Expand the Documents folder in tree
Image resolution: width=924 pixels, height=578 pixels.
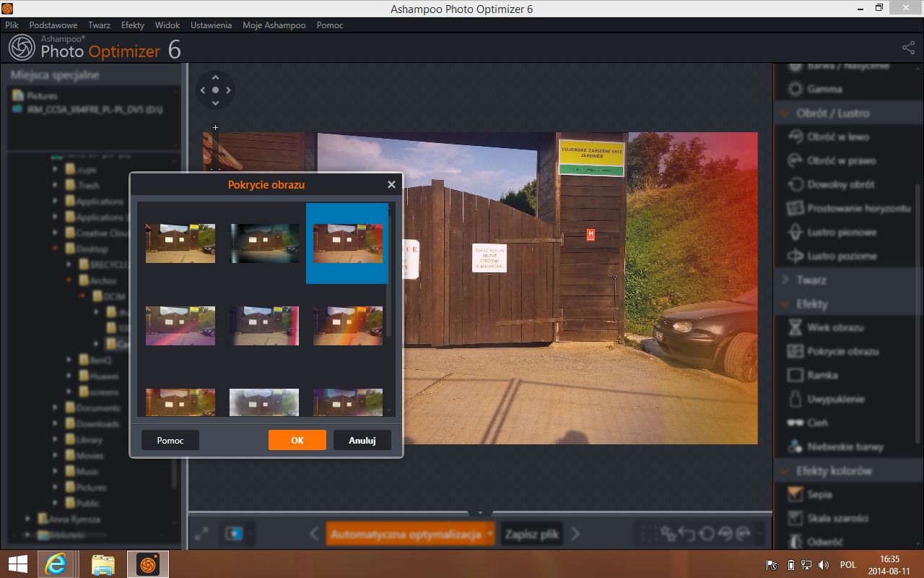click(x=56, y=407)
